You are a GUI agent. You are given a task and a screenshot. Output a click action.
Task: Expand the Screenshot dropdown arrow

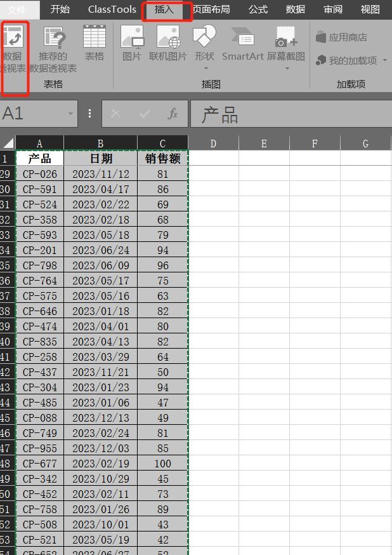[287, 69]
